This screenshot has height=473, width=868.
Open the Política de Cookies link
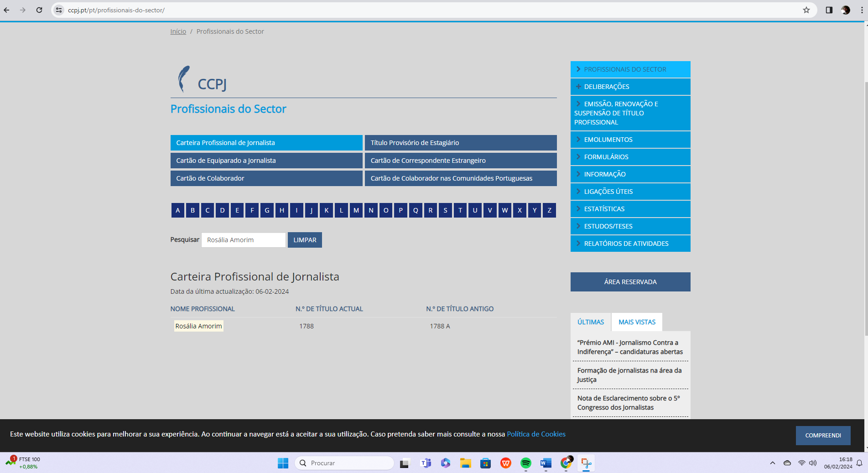[536, 434]
